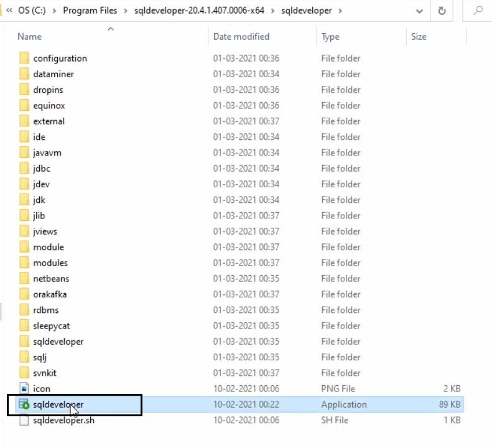Image resolution: width=492 pixels, height=448 pixels.
Task: Select the sleepycat folder name
Action: click(52, 326)
